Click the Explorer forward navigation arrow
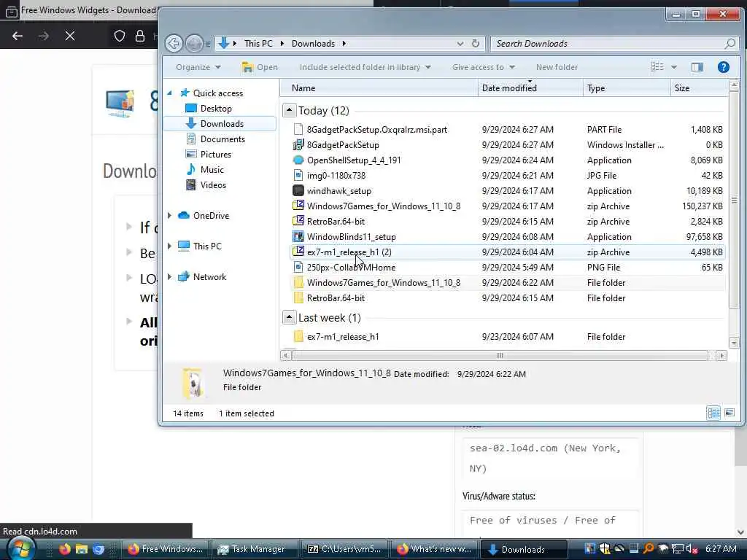Viewport: 747px width, 560px height. [x=194, y=44]
